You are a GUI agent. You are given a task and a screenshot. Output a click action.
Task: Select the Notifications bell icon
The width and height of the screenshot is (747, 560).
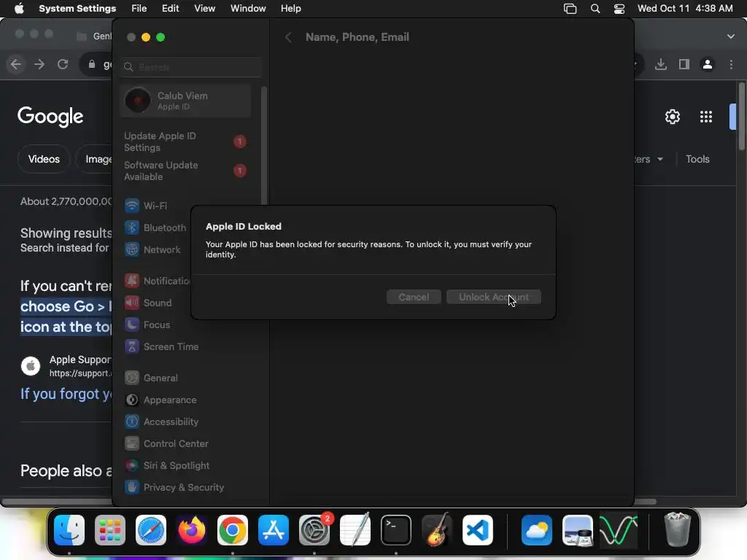pos(132,281)
